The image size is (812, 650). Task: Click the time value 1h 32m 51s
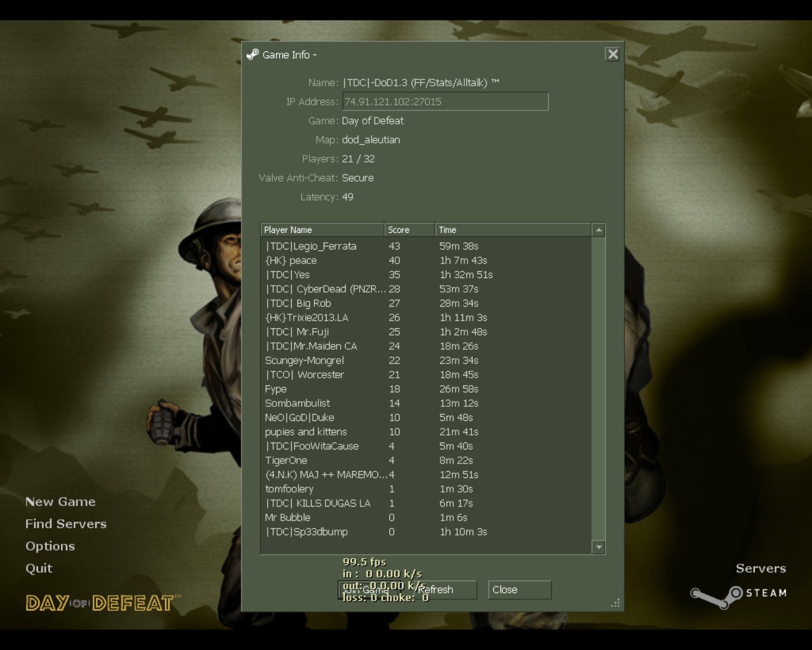tap(466, 275)
